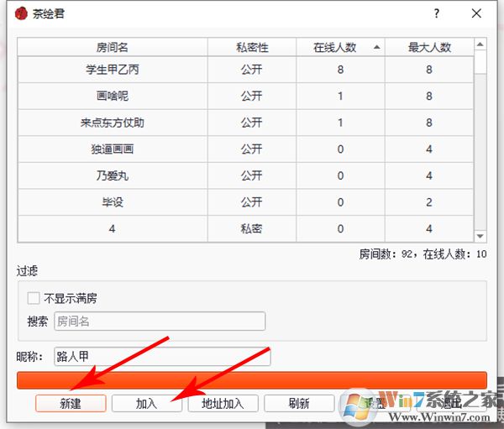This screenshot has height=429, width=504.
Task: Click the orange progress bar
Action: 252,380
